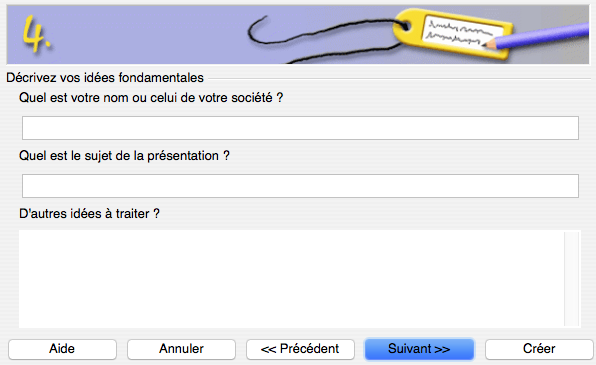Click inside the other ideas text area
The width and height of the screenshot is (596, 365).
point(292,279)
